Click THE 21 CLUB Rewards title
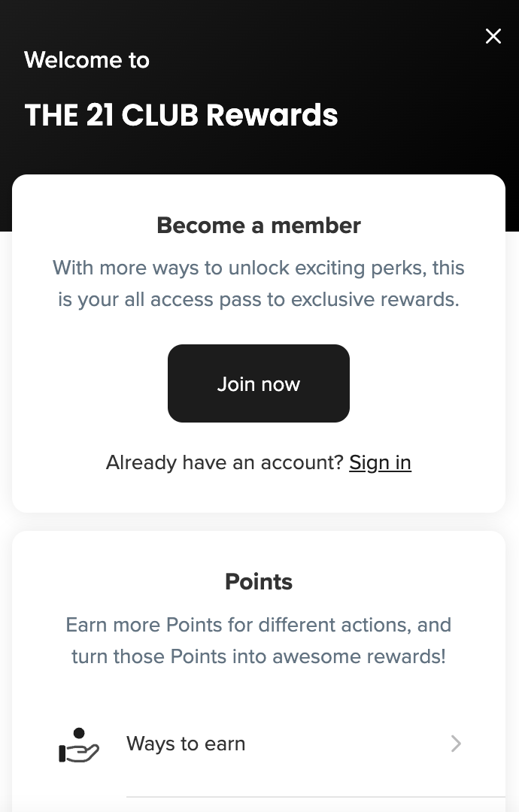Screen dimensions: 519x812 pyautogui.click(x=181, y=115)
